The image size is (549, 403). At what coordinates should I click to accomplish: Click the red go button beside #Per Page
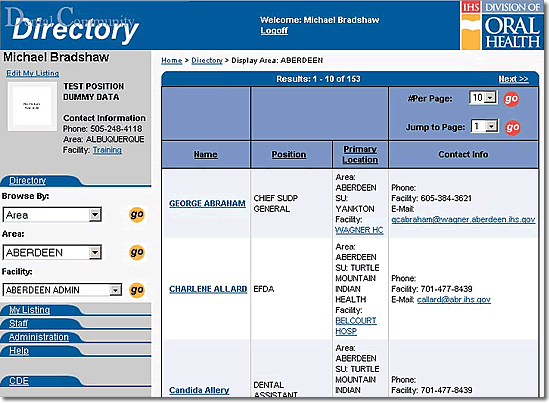511,99
